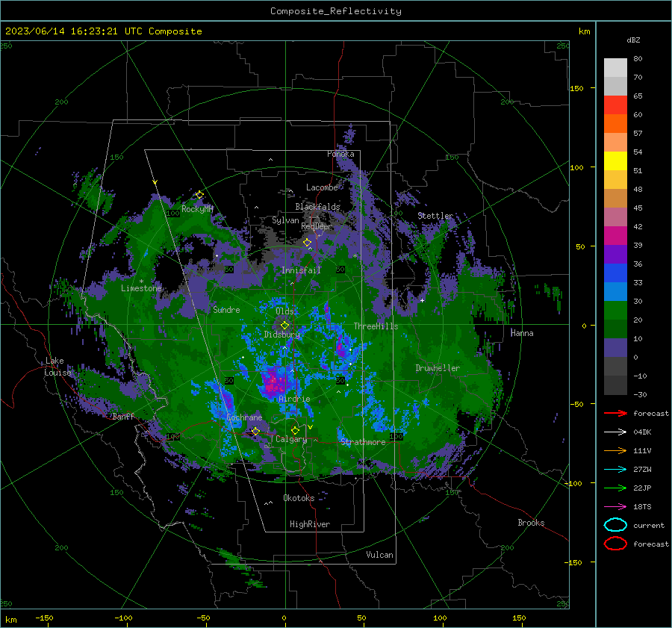Click the 150 tick on the right axis
Image resolution: width=672 pixels, height=628 pixels.
(x=577, y=88)
